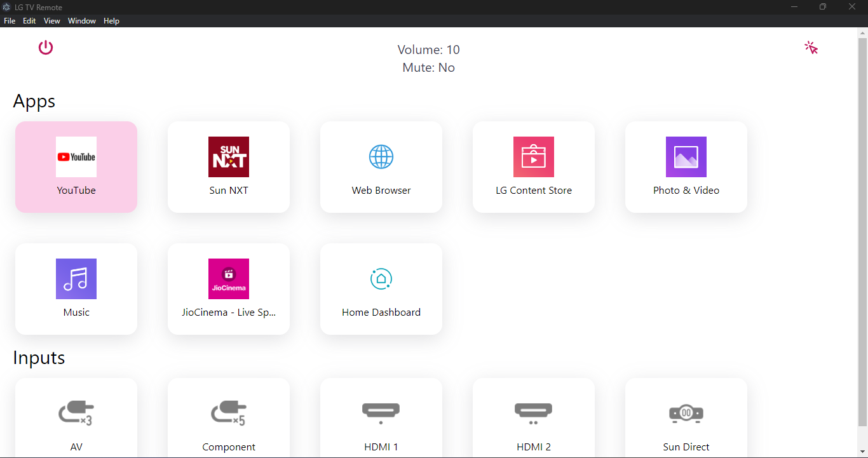Restore down the LG TV Remote window
This screenshot has height=458, width=868.
pos(823,7)
